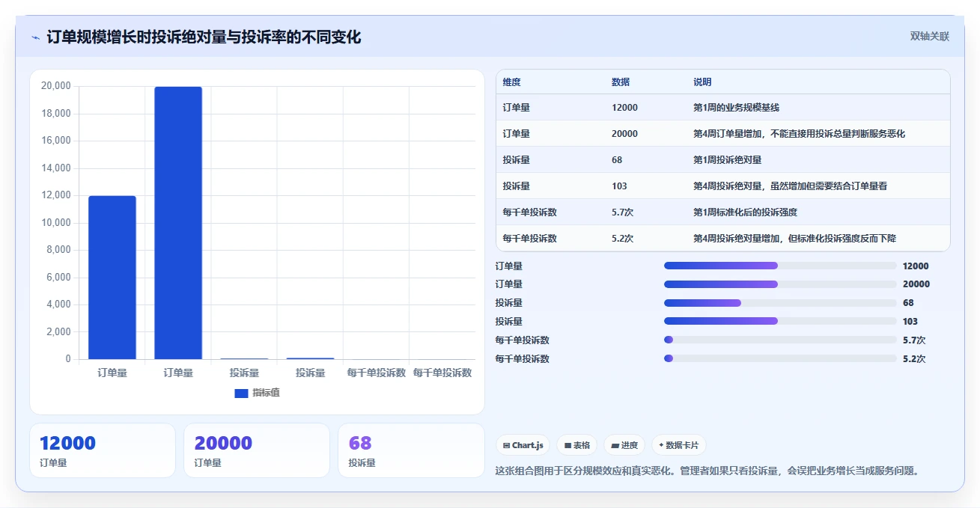The width and height of the screenshot is (980, 508).
Task: Open the 68 投诉量 summary card
Action: tap(411, 450)
